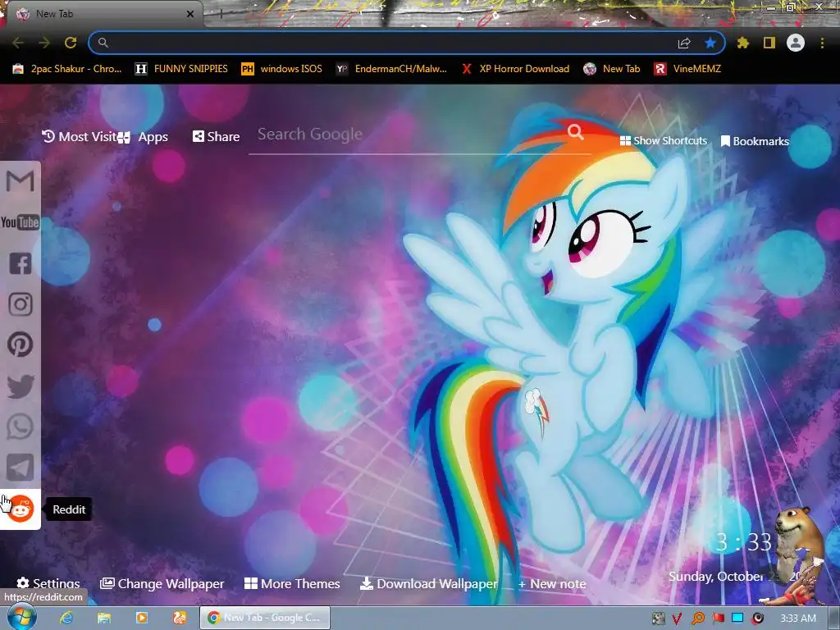The image size is (840, 630).
Task: Open the Windows Start menu
Action: (x=21, y=618)
